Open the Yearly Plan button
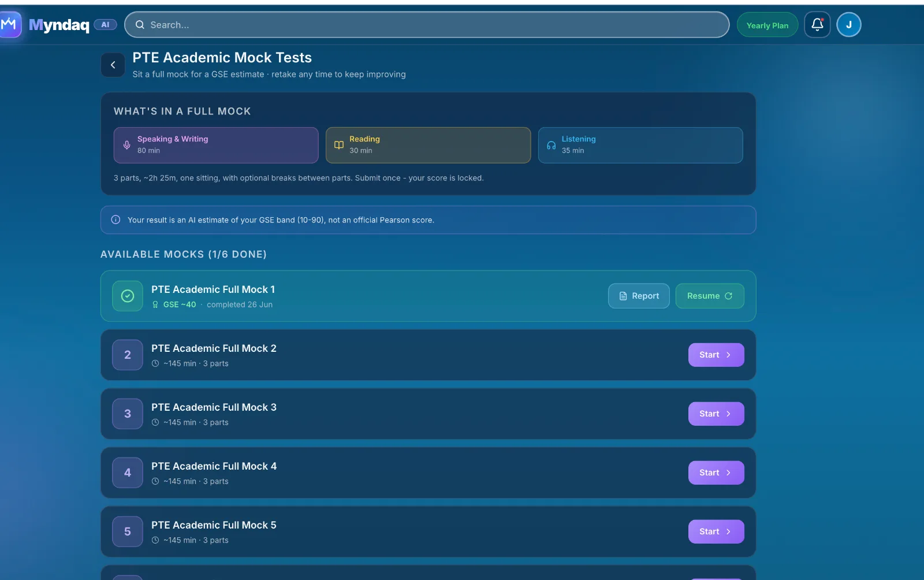 coord(767,25)
